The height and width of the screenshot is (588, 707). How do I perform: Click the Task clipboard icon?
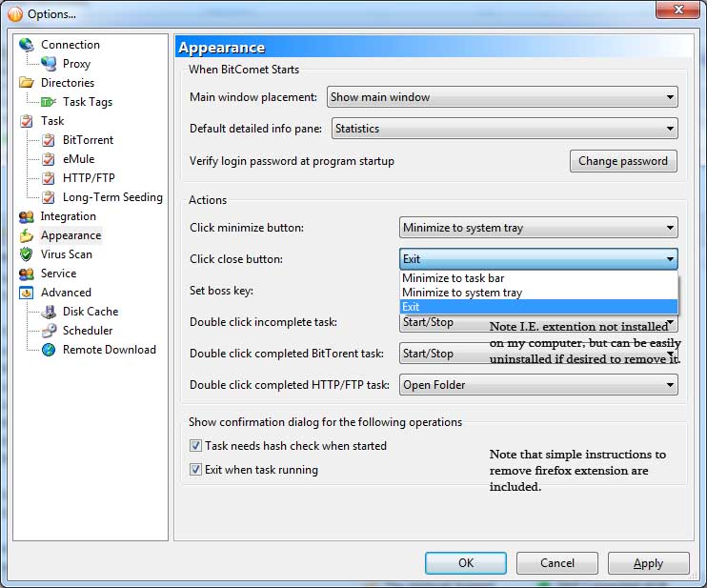27,121
